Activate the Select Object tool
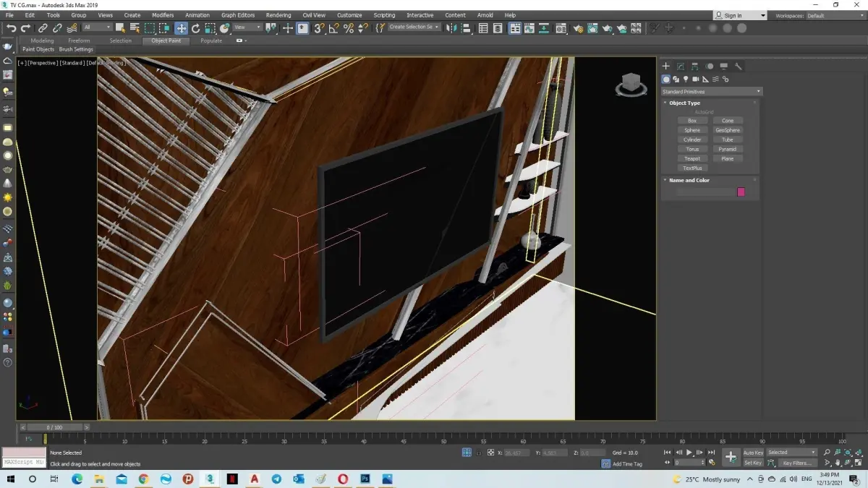868x488 pixels. coord(120,28)
